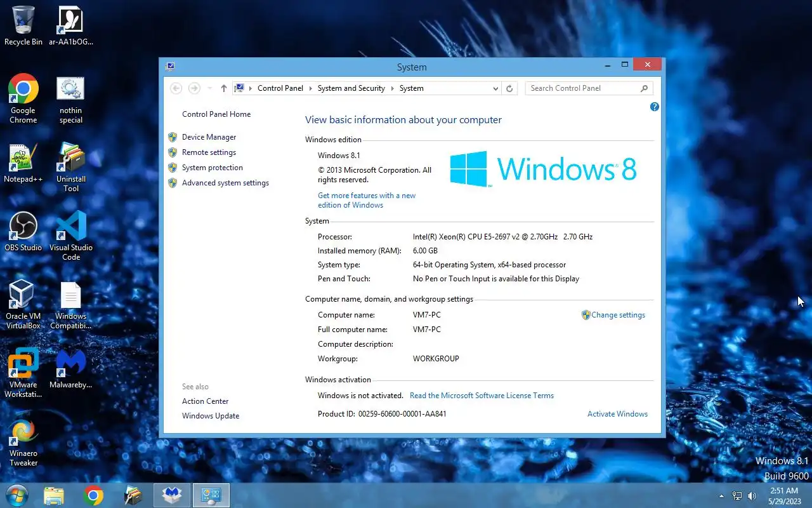
Task: Click the System and Security breadcrumb
Action: coord(351,88)
